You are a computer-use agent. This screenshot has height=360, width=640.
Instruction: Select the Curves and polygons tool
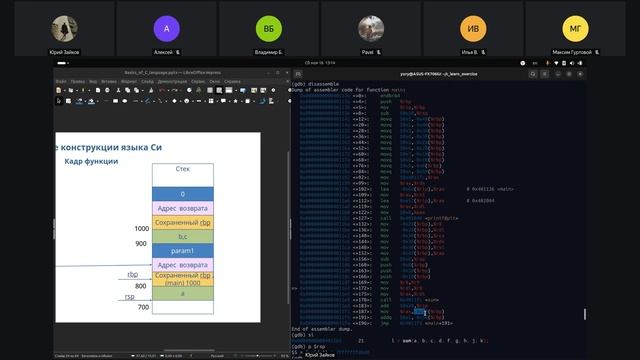pos(147,101)
